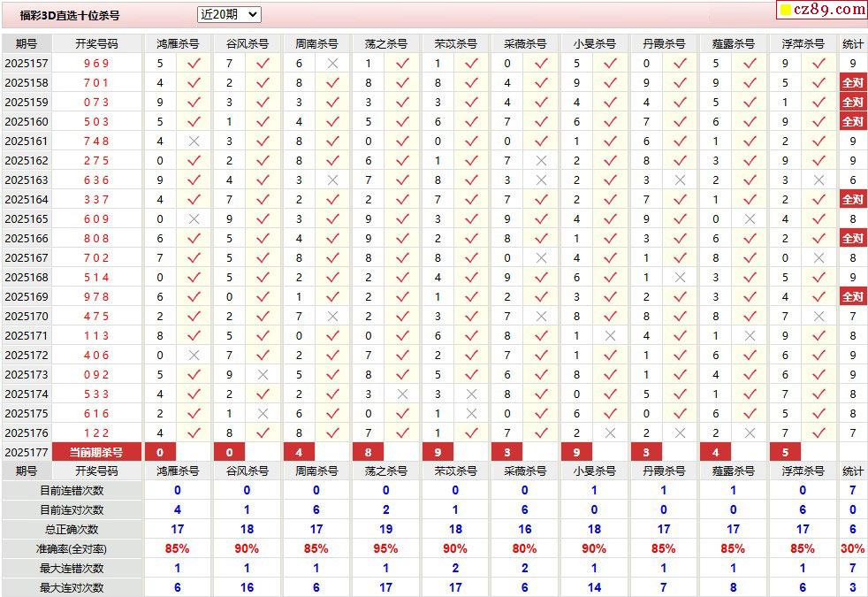Click the 小旻杀号 header in the top header row

click(595, 43)
